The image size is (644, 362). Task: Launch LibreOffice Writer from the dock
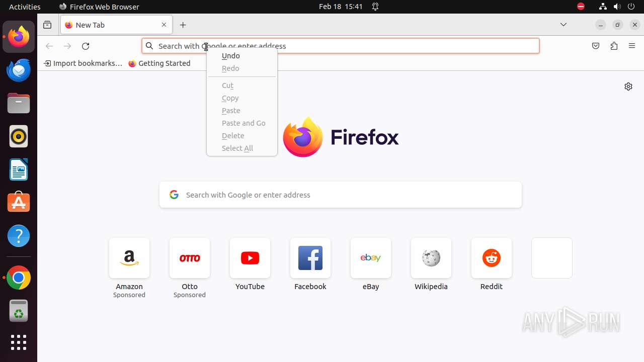[19, 169]
